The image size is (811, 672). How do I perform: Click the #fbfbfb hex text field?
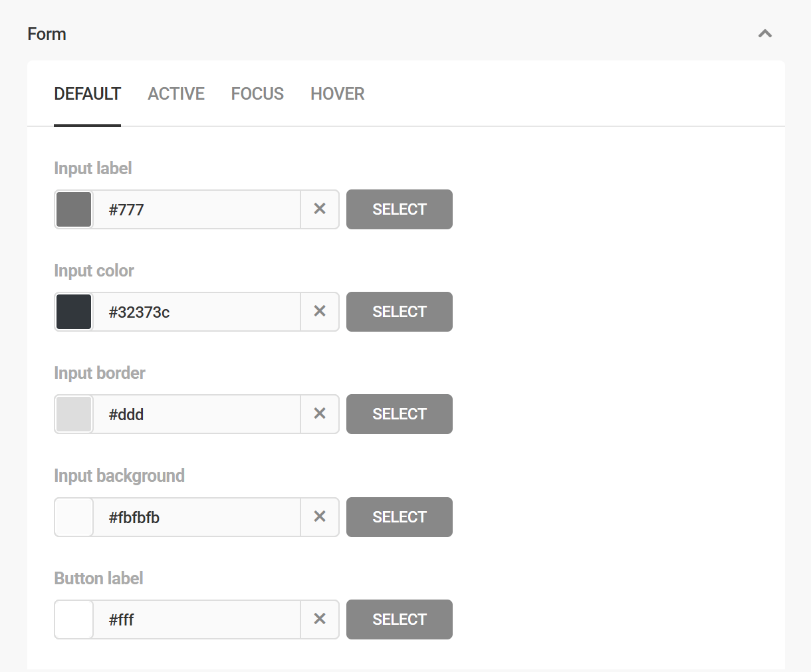tap(196, 517)
